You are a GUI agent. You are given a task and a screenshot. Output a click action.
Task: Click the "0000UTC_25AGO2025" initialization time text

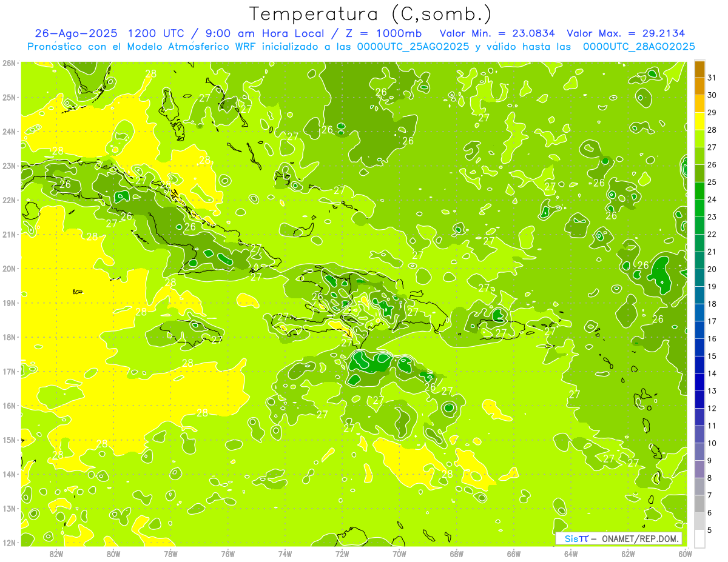[x=412, y=47]
